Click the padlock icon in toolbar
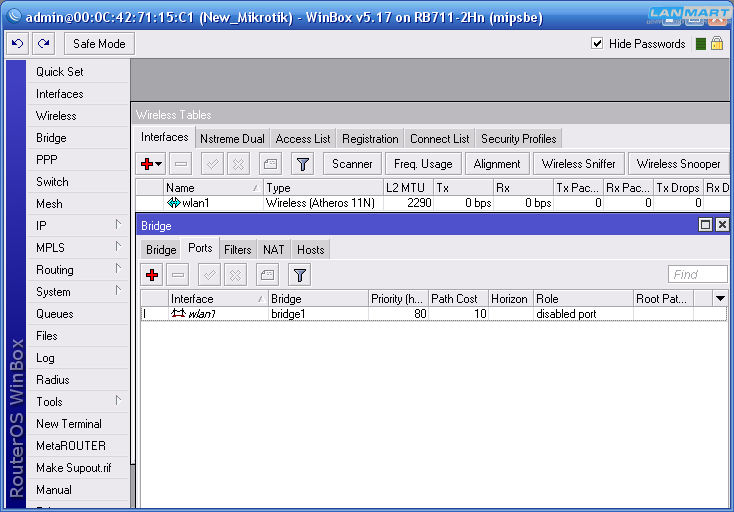 717,44
